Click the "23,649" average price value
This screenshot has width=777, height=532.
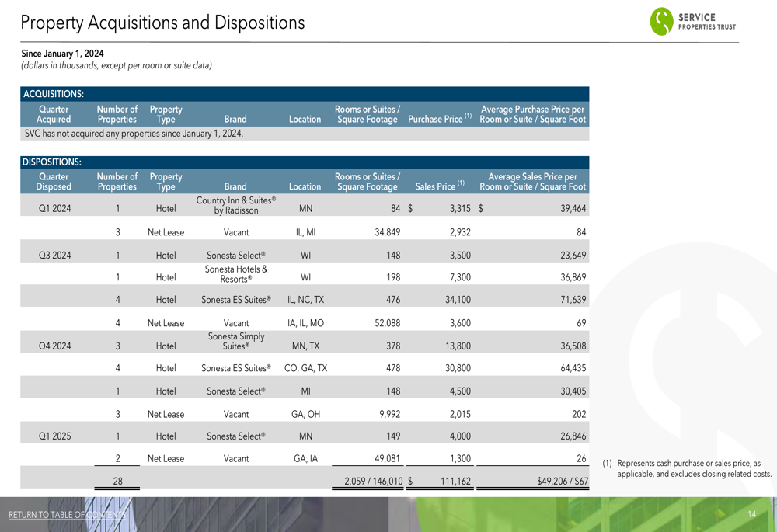pyautogui.click(x=573, y=255)
